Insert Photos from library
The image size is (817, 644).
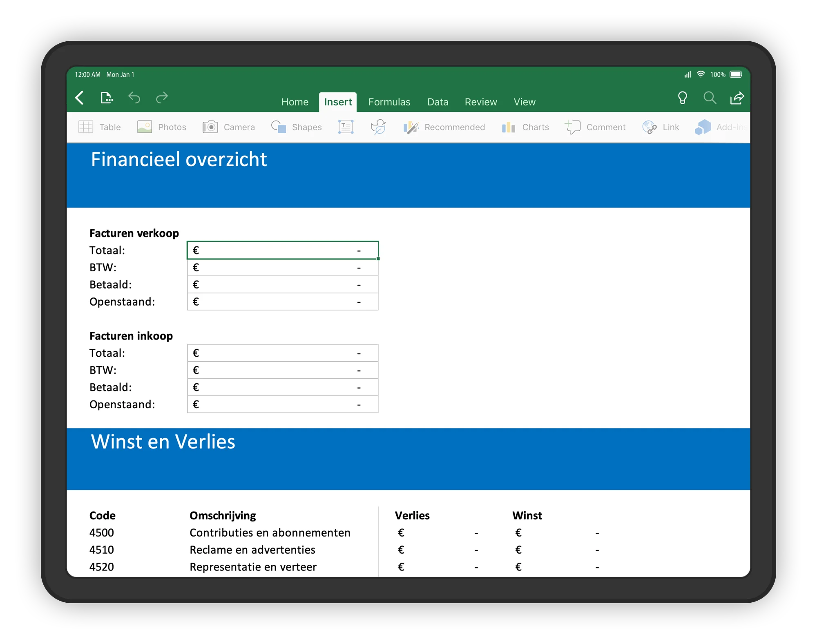coord(161,127)
